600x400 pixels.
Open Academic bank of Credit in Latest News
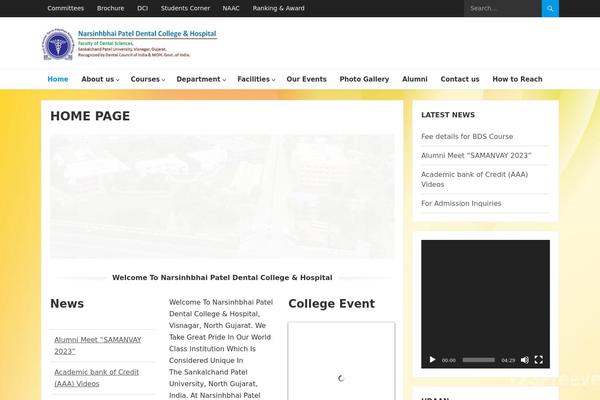(474, 180)
